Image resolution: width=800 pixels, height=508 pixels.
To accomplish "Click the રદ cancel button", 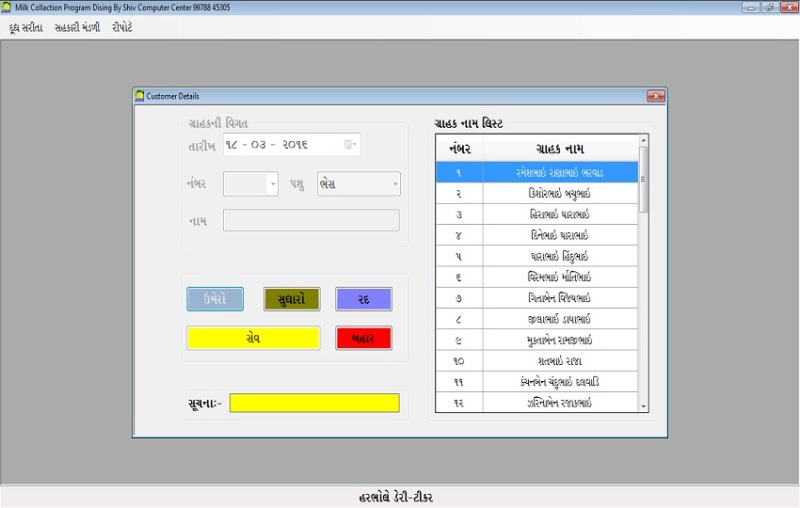I will point(363,299).
